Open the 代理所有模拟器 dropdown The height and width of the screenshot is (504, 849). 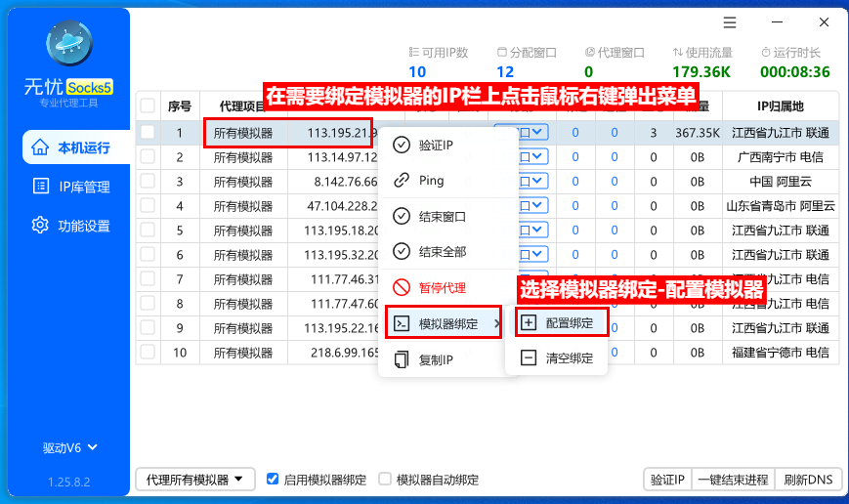[x=194, y=480]
